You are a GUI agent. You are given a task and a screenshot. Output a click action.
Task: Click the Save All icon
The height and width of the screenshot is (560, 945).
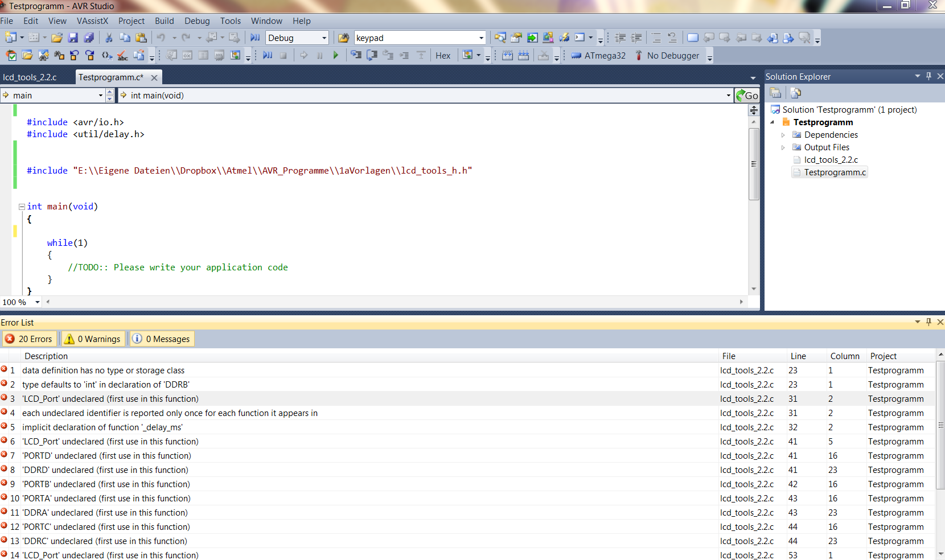point(89,38)
